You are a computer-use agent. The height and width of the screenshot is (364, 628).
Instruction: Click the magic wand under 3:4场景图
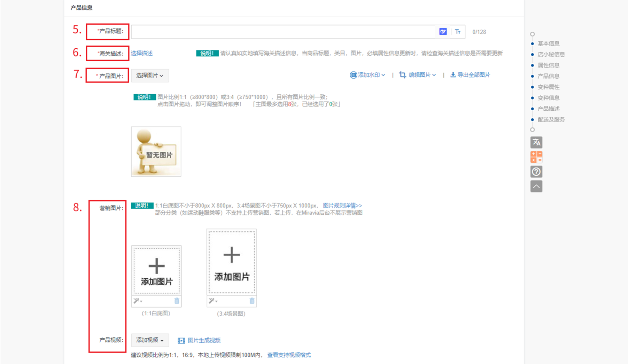[x=211, y=301]
